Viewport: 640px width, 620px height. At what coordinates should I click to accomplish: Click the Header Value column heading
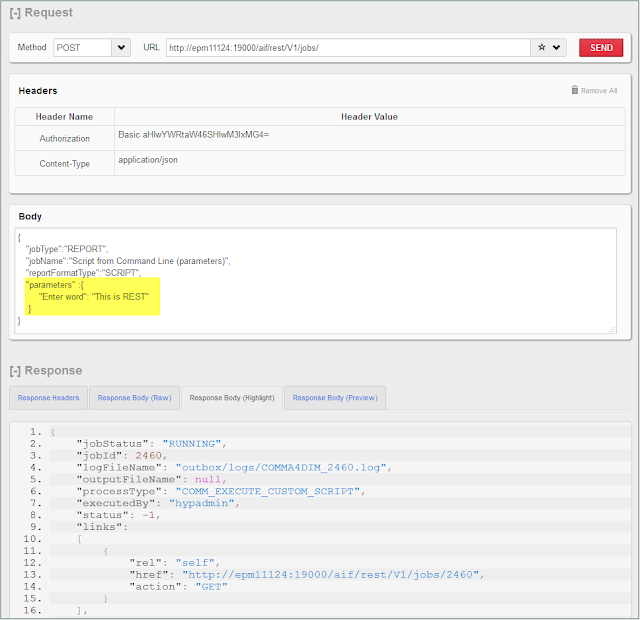click(369, 117)
